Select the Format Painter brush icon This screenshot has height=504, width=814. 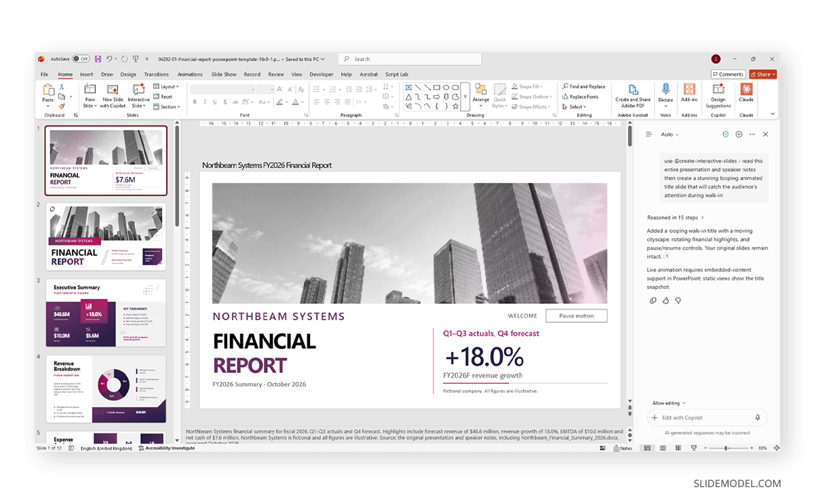tap(61, 106)
